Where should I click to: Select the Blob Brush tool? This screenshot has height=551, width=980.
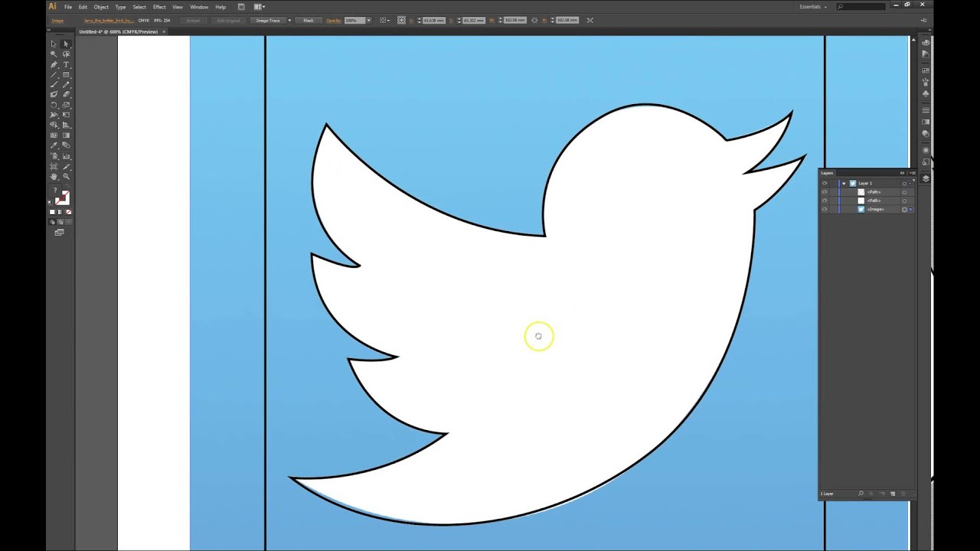click(54, 94)
